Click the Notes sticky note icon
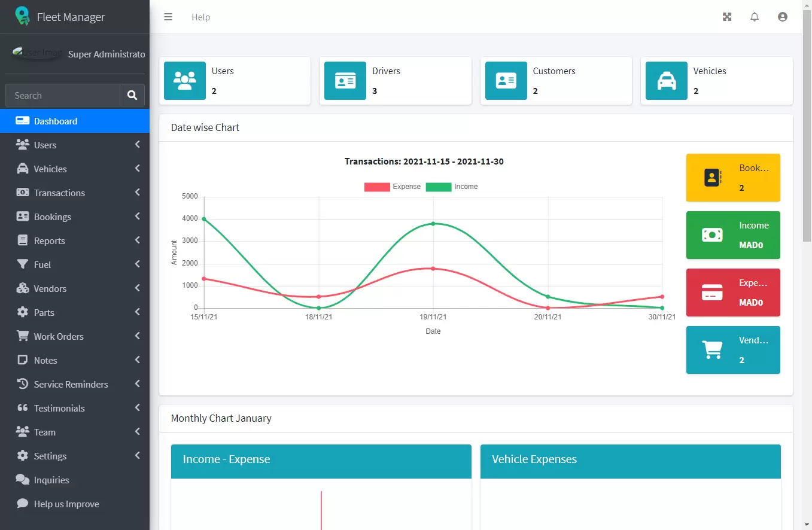Image resolution: width=812 pixels, height=530 pixels. (x=23, y=360)
